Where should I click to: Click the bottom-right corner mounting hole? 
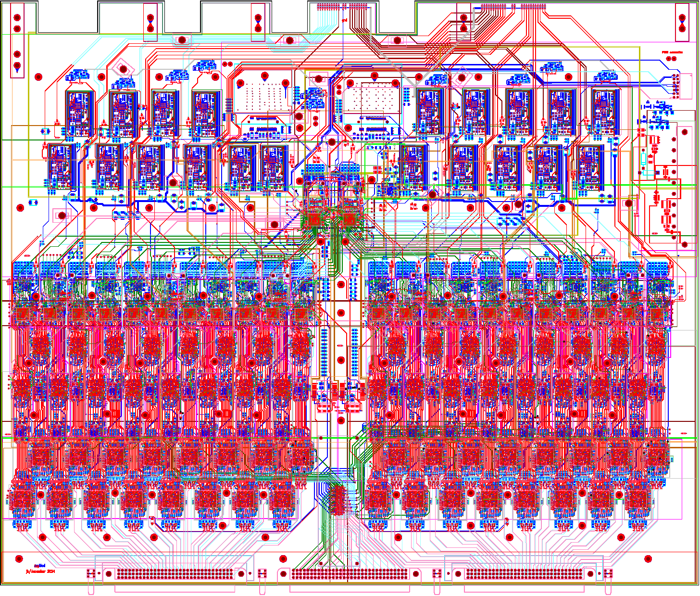coord(648,559)
